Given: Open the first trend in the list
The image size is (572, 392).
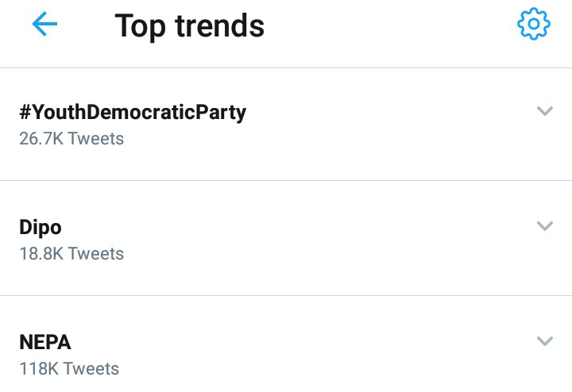Looking at the screenshot, I should [133, 113].
